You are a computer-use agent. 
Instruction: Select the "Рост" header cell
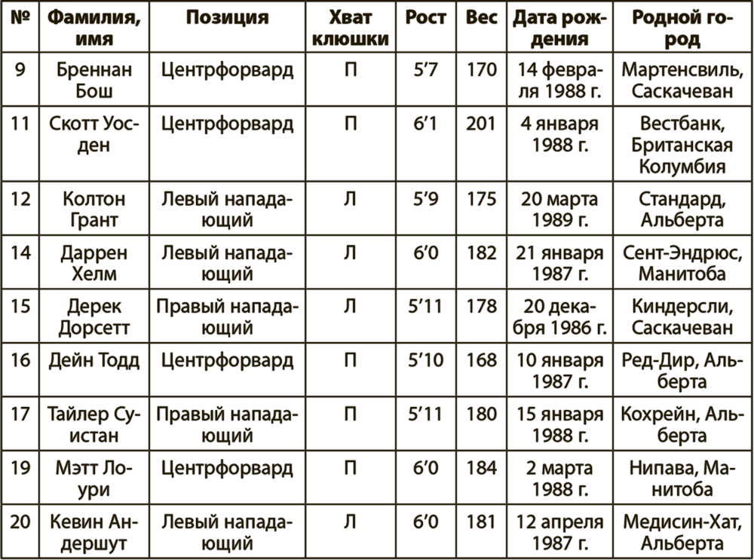click(426, 19)
